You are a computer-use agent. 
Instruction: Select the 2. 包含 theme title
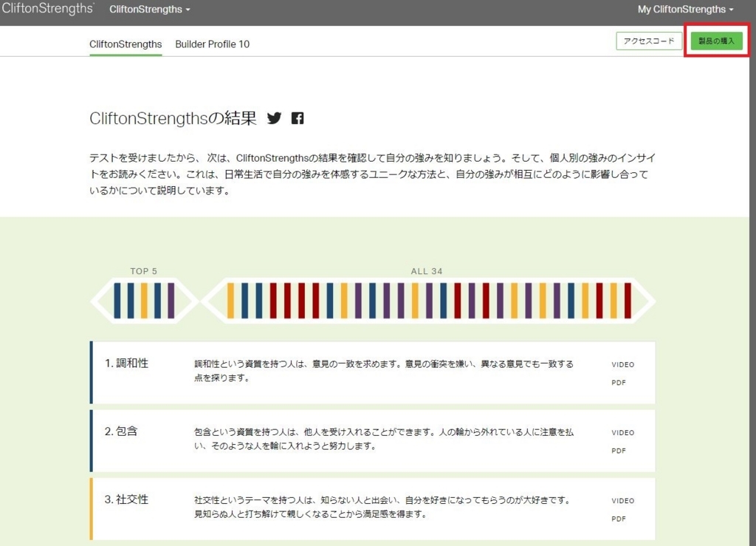coord(121,431)
